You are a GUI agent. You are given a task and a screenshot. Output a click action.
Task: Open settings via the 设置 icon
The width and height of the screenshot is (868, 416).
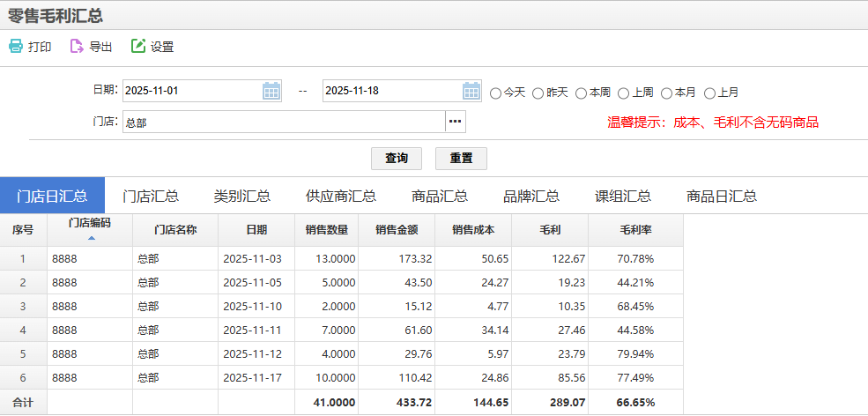pyautogui.click(x=138, y=47)
